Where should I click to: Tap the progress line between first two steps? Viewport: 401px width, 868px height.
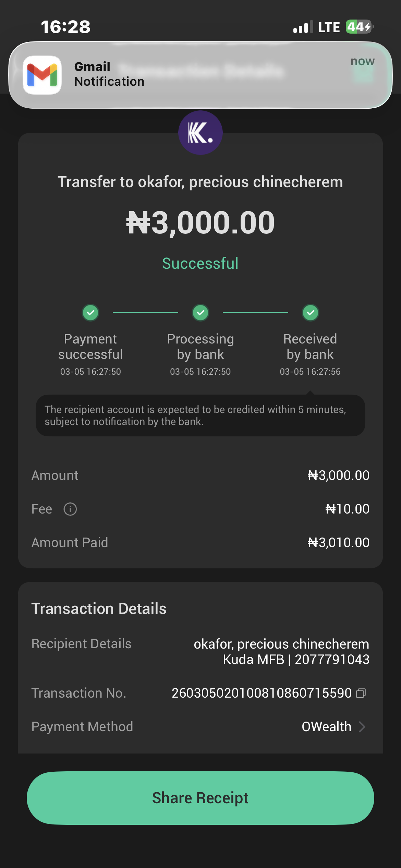pos(145,313)
